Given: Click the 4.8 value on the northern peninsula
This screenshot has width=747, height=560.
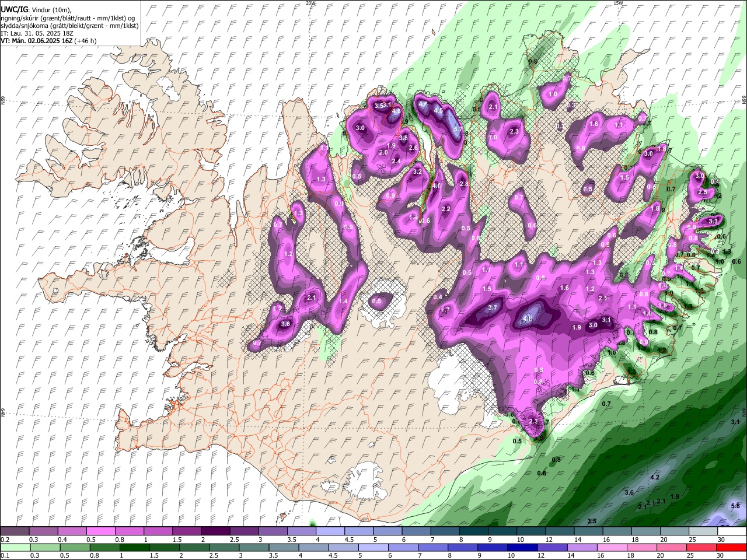Looking at the screenshot, I should [x=396, y=111].
